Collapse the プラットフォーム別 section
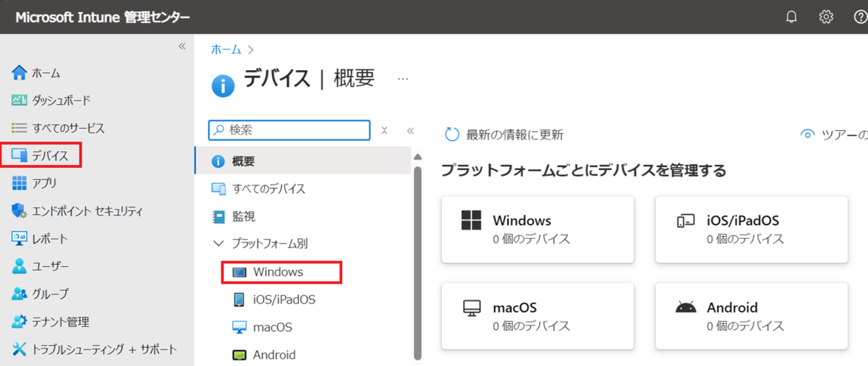Screen dimensions: 868x366 (218, 244)
